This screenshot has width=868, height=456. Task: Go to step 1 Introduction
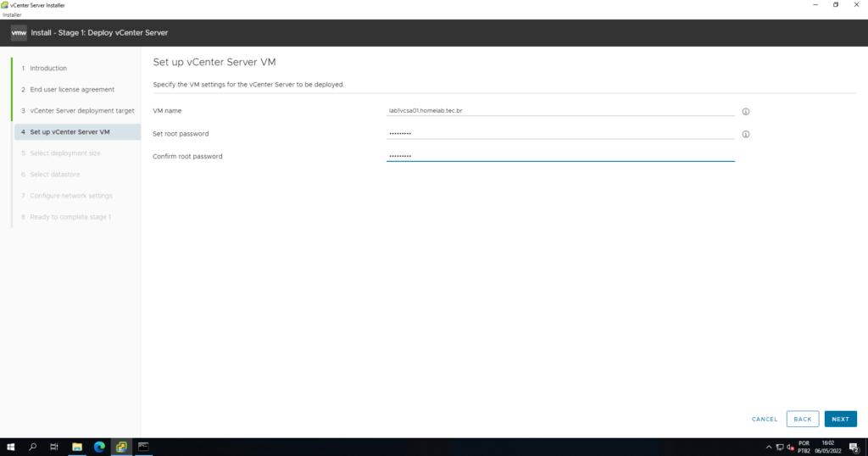coord(48,68)
